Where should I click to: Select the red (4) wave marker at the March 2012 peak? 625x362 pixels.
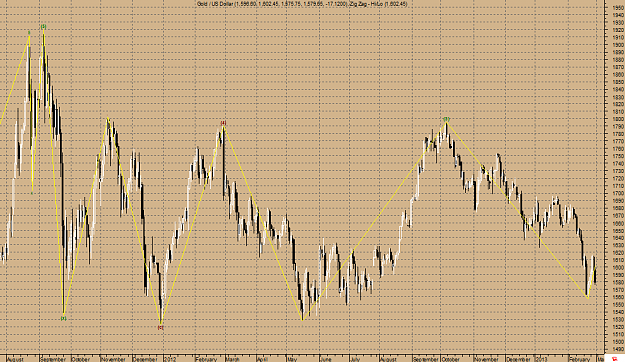coord(224,122)
